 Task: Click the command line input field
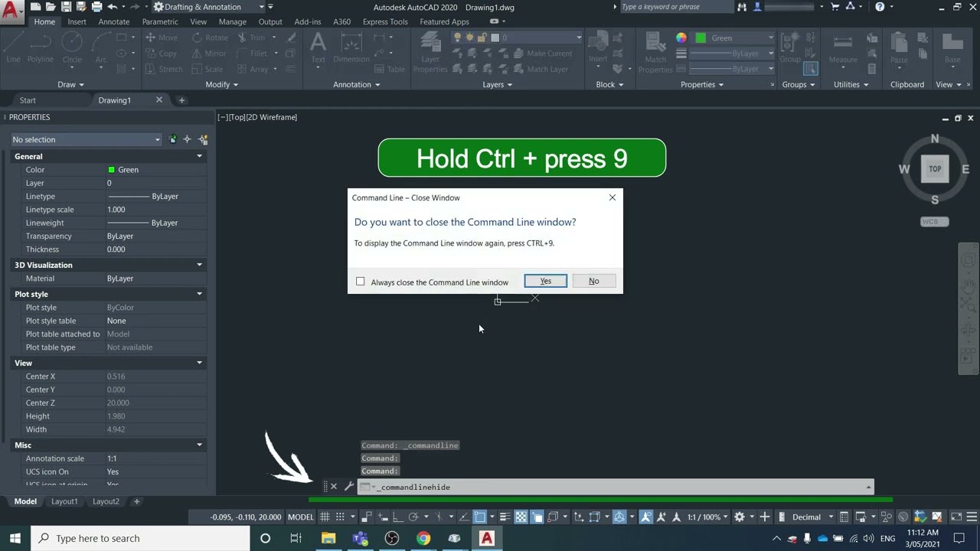tap(616, 487)
